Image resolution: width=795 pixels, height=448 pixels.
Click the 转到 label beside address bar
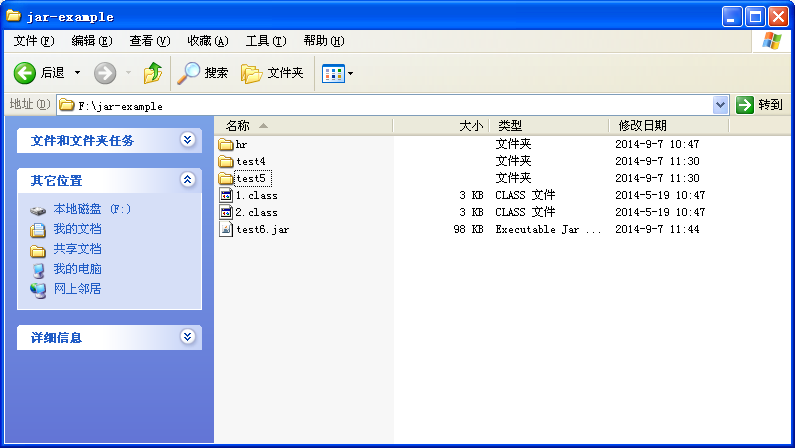770,105
